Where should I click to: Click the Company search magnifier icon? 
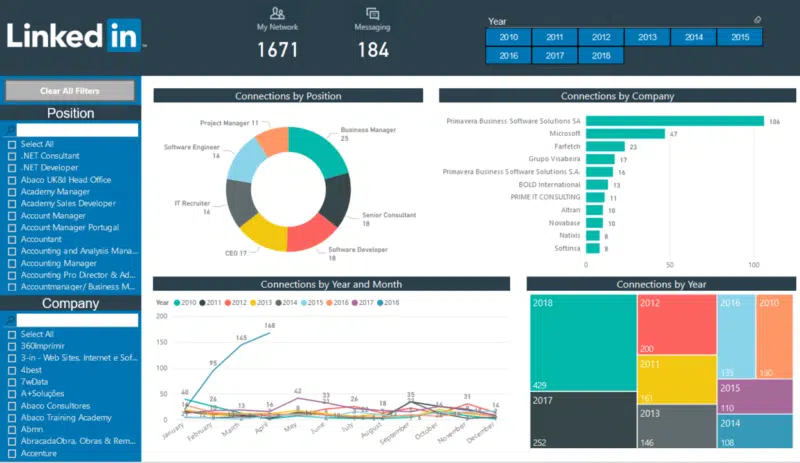(x=11, y=320)
